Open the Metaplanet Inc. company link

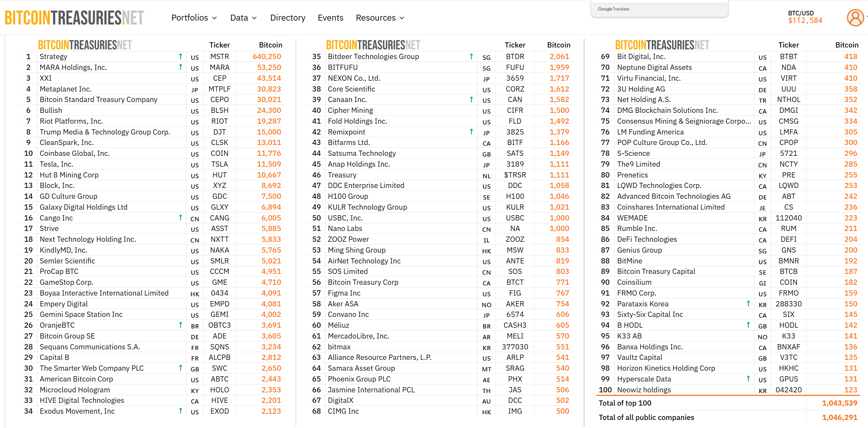coord(65,89)
